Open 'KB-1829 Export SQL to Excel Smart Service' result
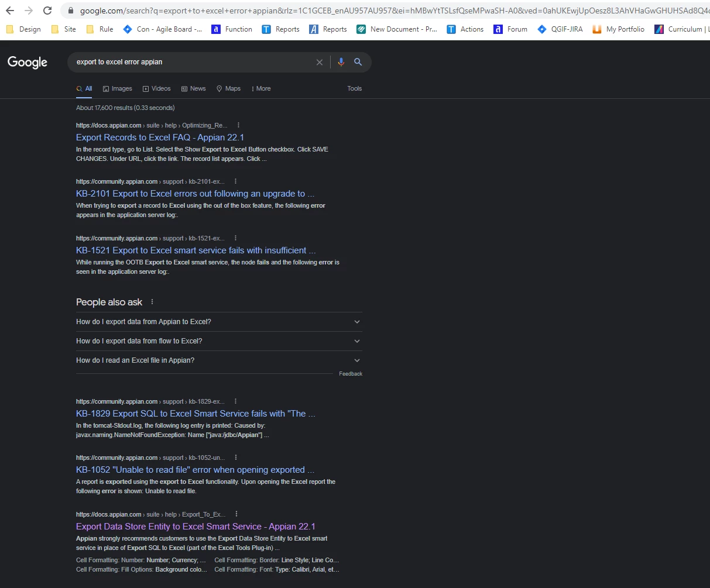Viewport: 710px width, 588px height. [x=195, y=414]
